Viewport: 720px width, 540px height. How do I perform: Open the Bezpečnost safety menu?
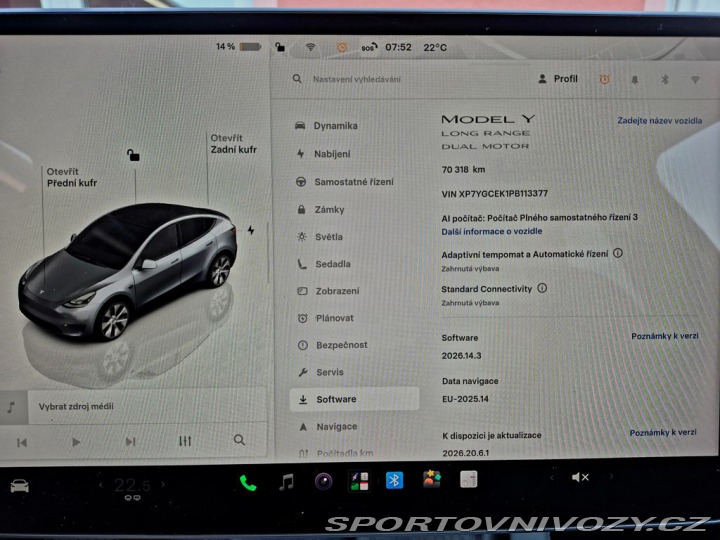coord(332,345)
